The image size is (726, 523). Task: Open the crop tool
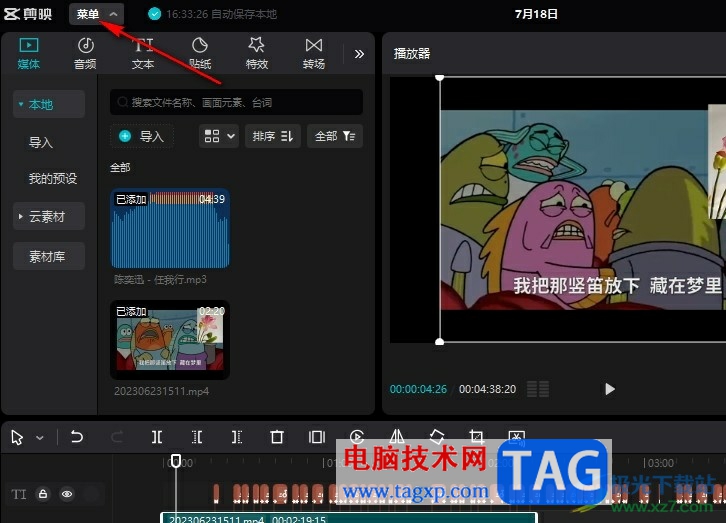click(x=476, y=436)
